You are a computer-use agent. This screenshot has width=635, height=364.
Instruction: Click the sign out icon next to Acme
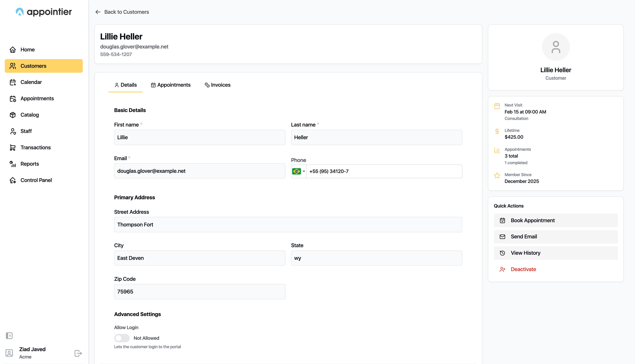tap(78, 353)
